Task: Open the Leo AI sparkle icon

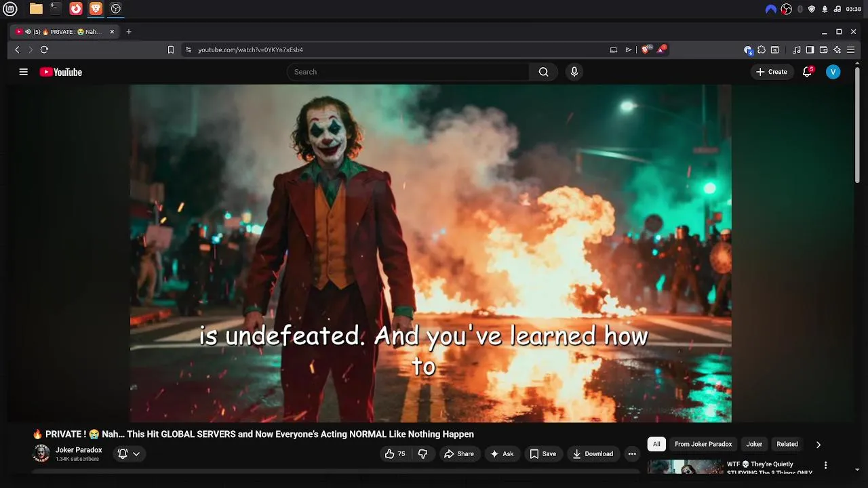Action: (837, 49)
